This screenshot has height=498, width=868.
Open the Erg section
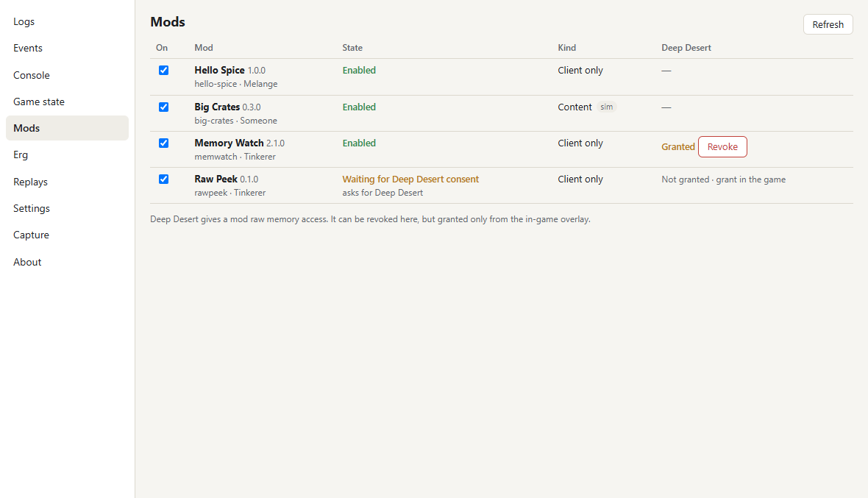(67, 155)
